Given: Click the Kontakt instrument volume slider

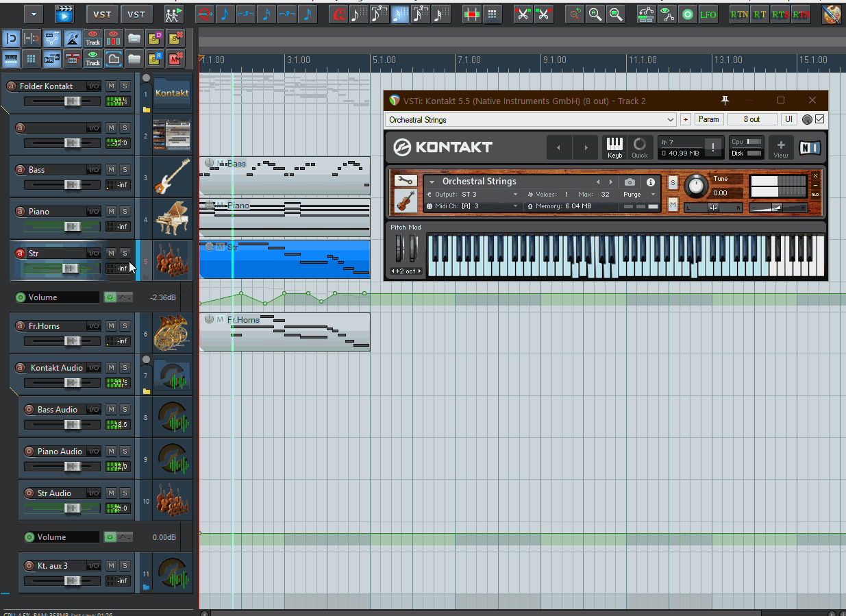Looking at the screenshot, I should click(777, 207).
